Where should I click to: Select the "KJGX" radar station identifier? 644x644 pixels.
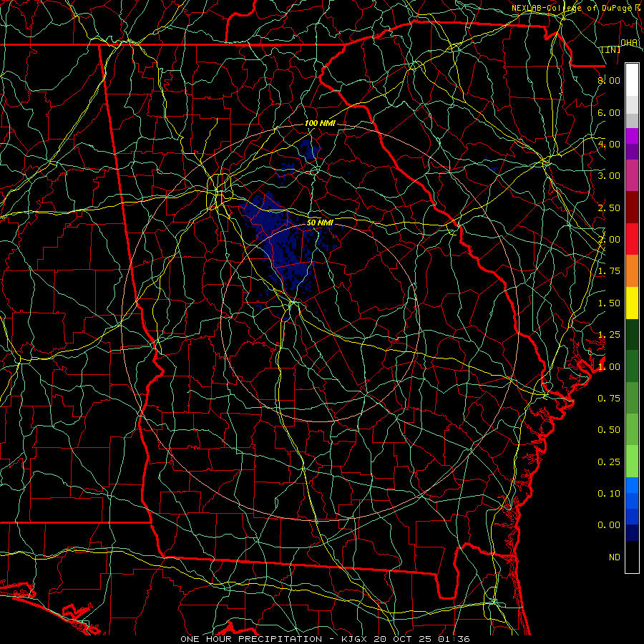click(356, 639)
